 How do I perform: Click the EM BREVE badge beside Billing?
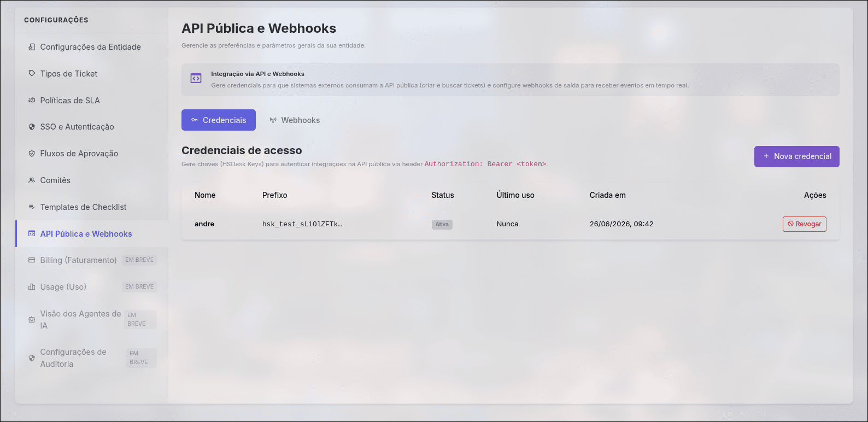[x=139, y=260]
